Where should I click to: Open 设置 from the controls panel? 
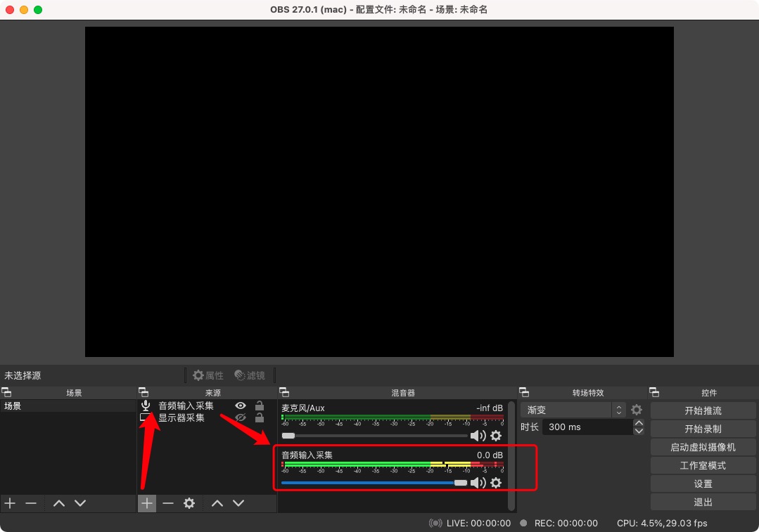pos(703,484)
